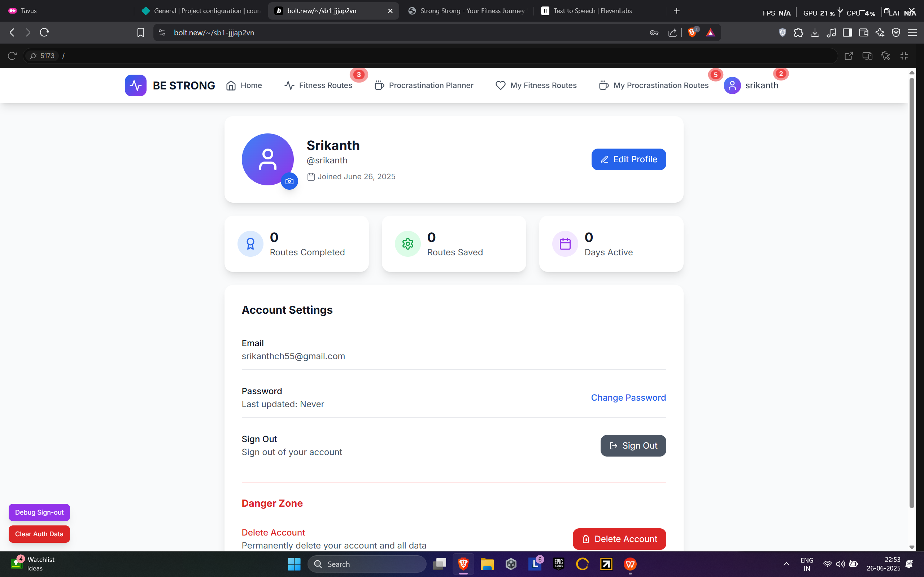Go to the Fitness Routes nav item
Viewport: 924px width, 577px height.
318,85
